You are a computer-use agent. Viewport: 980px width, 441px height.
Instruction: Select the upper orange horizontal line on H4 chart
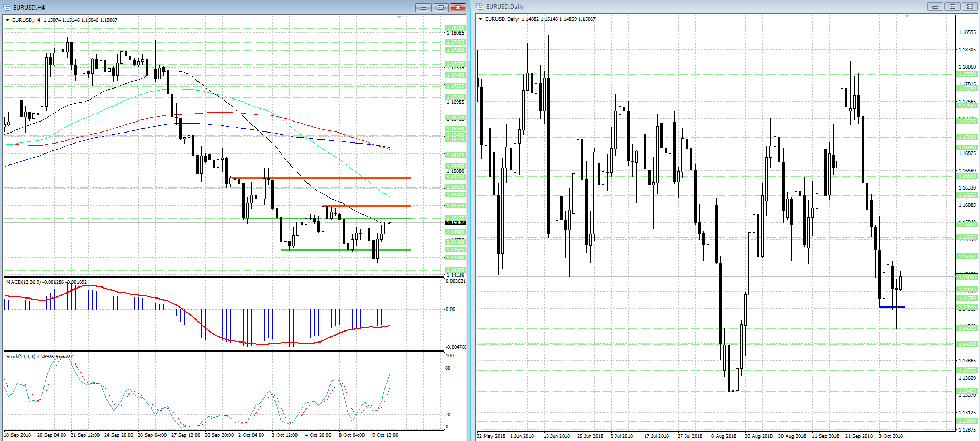pos(321,178)
